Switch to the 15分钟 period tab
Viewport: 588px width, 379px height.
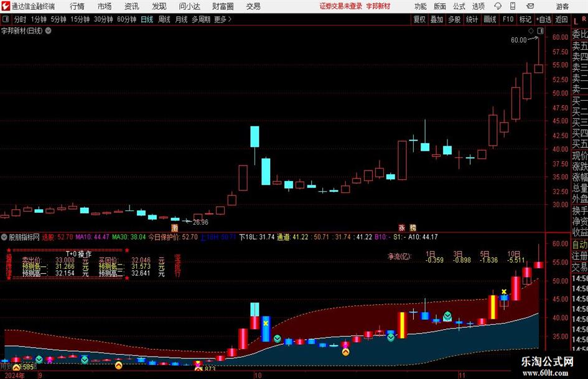pyautogui.click(x=80, y=19)
